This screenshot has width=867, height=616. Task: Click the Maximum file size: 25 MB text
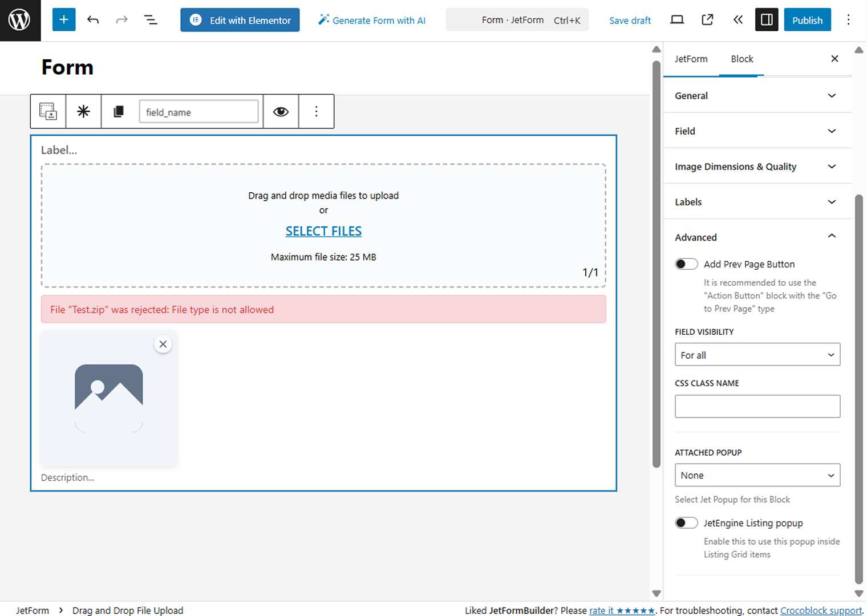tap(323, 257)
